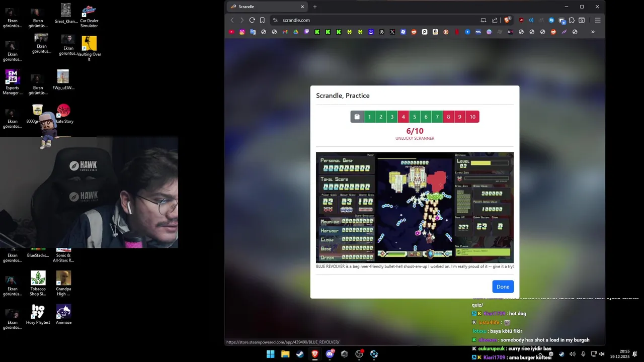
Task: Open the BLUE REVOLVER game screenshot link
Action: click(415, 207)
